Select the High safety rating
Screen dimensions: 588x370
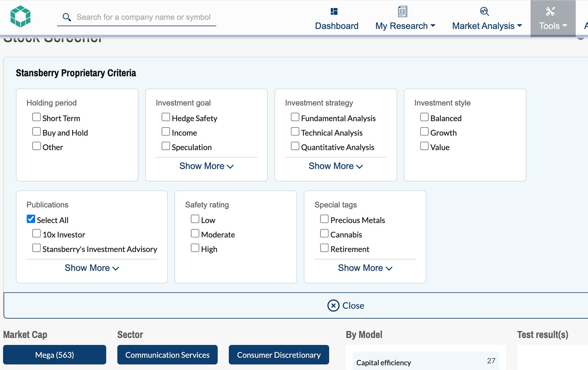pos(195,248)
